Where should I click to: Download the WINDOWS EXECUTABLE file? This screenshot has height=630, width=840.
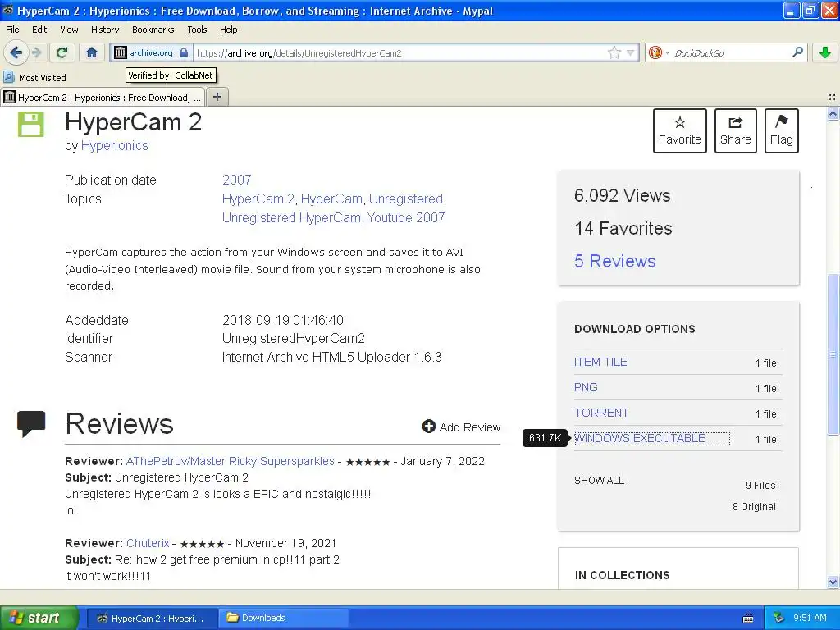[x=640, y=438]
